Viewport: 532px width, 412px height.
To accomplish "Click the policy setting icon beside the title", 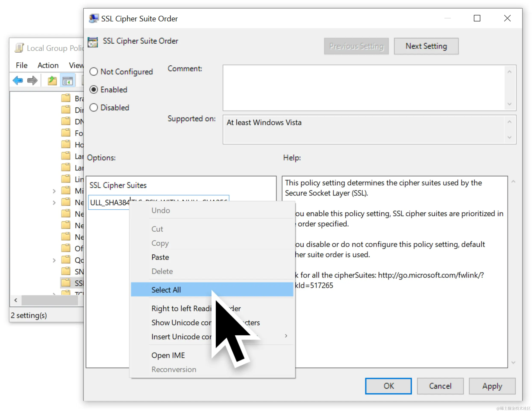I will 93,42.
